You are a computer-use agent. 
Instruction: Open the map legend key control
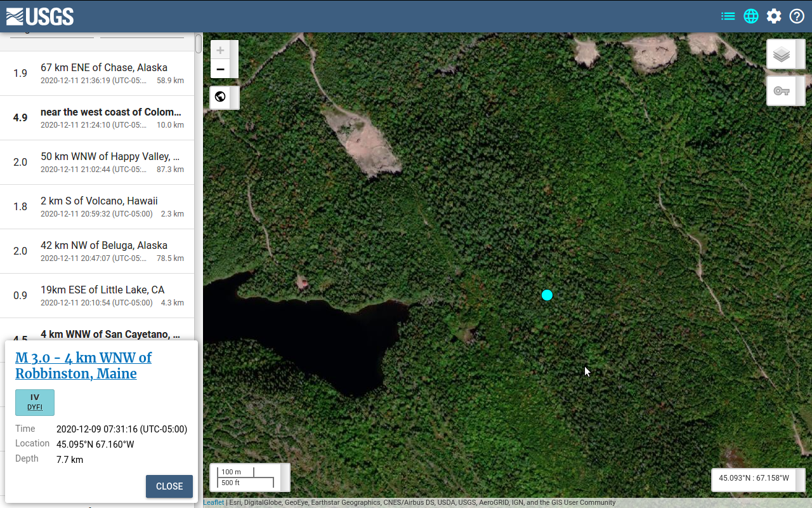[782, 91]
